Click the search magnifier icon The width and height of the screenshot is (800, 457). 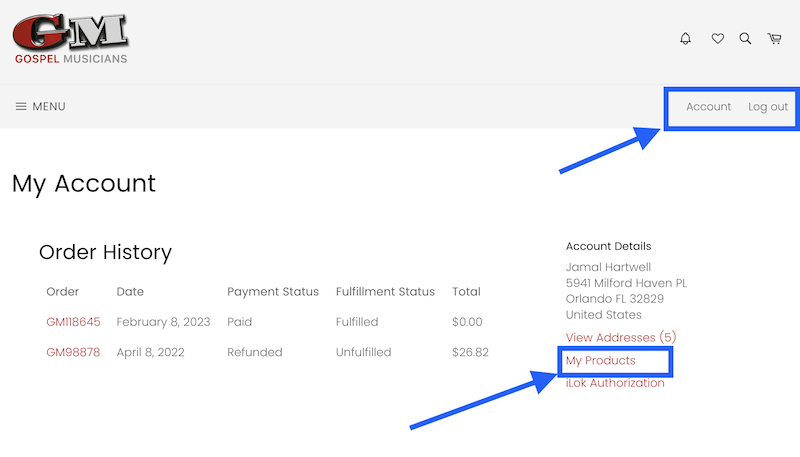point(745,39)
